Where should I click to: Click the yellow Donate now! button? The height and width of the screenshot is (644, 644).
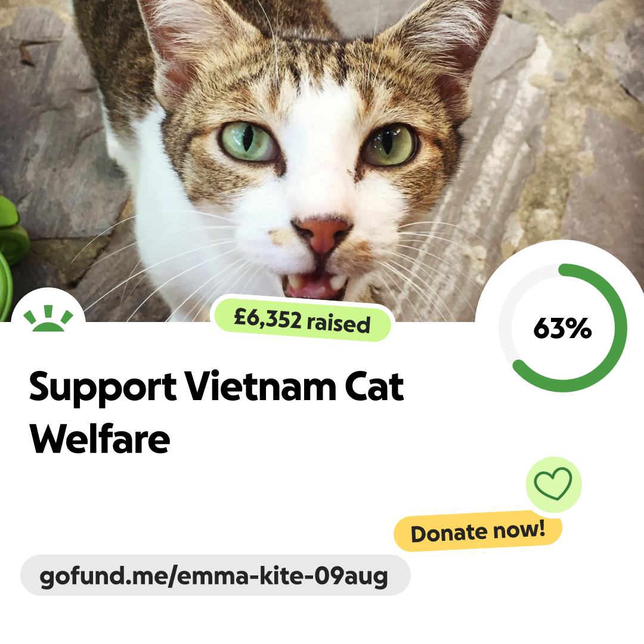pyautogui.click(x=478, y=531)
